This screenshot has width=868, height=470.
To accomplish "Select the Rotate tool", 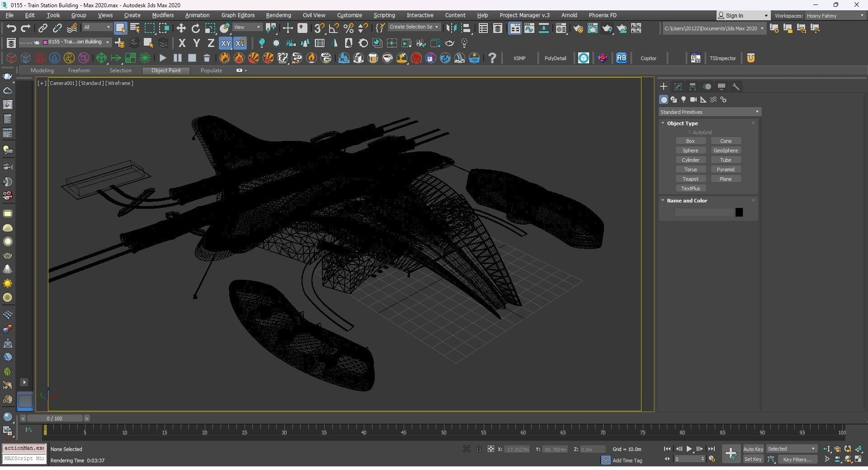I will [x=195, y=28].
